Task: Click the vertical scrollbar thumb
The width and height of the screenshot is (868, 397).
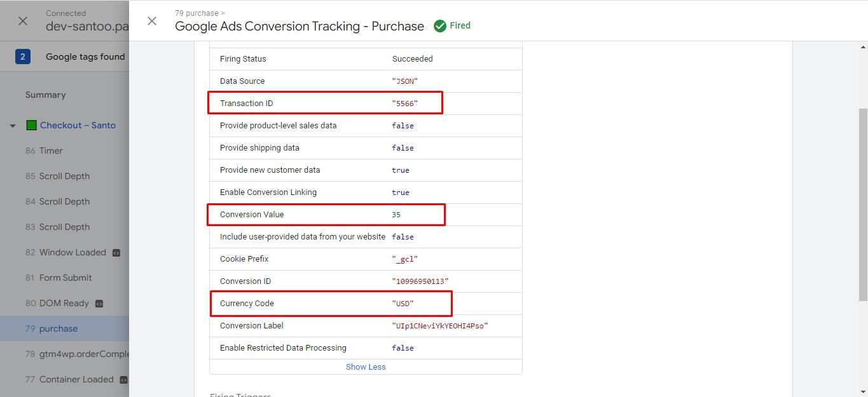Action: 863,203
